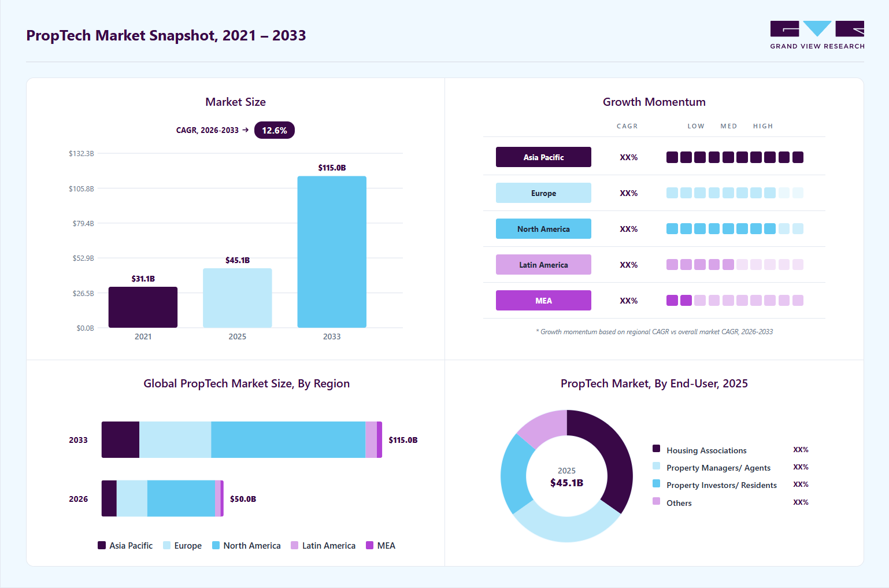Click the $45.1B value in the donut center
Screen dimensions: 889x588
pyautogui.click(x=566, y=483)
